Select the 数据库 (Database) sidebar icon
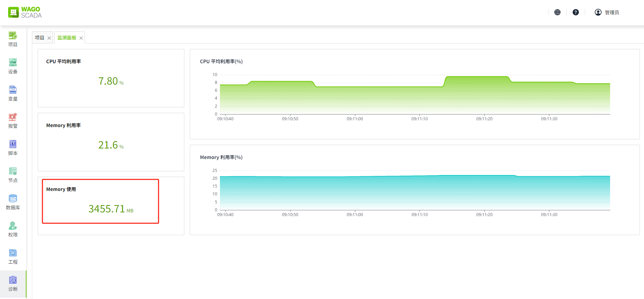Screen dimensions: 644x299 tap(13, 202)
